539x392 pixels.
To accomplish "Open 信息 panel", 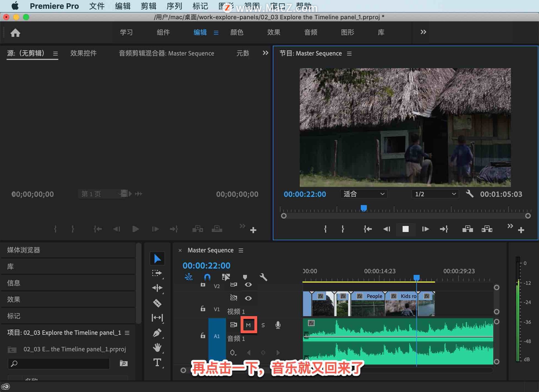I will [13, 283].
